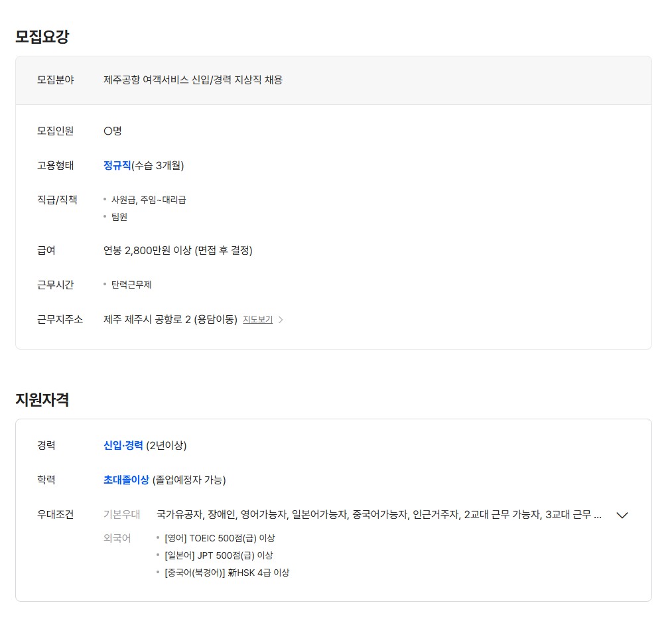Click the 제주공항 여객서비스 recruitment field title
672x623 pixels.
pyautogui.click(x=193, y=80)
